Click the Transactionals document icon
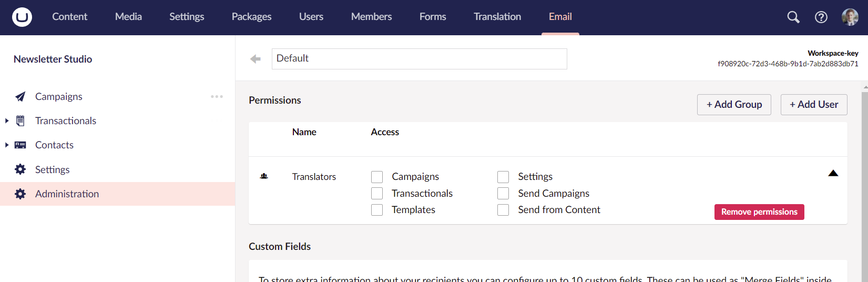The image size is (868, 282). 21,121
